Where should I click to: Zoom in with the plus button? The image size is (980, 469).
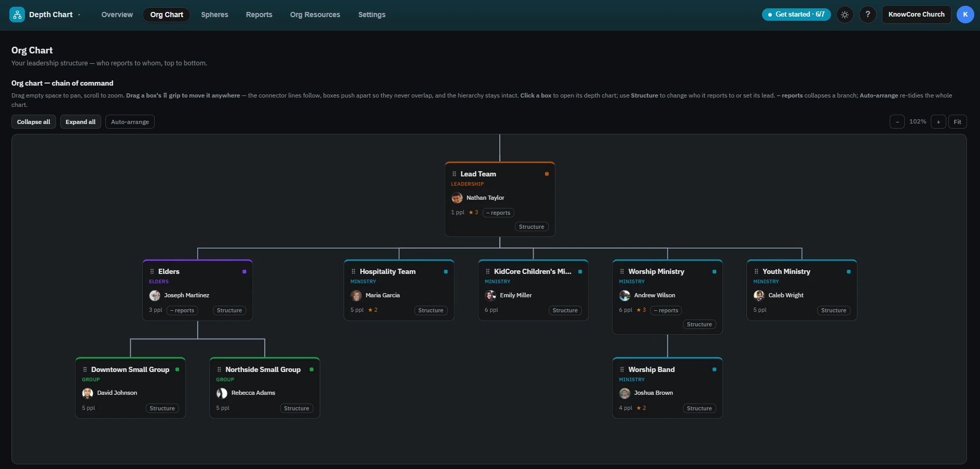(x=938, y=122)
